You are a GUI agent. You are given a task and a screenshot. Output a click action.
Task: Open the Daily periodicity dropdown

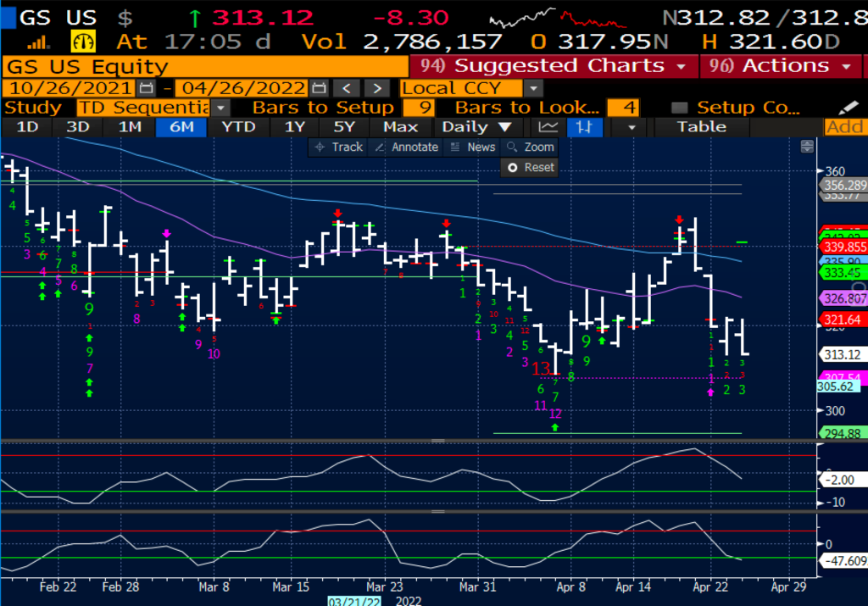coord(476,127)
